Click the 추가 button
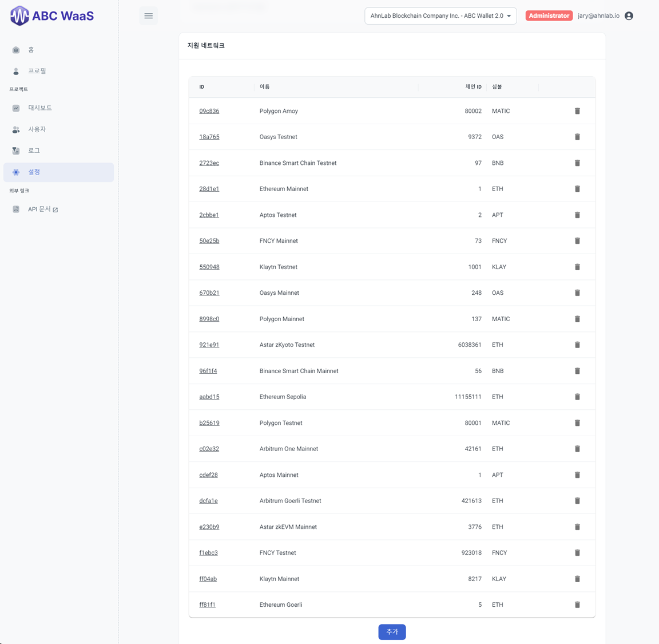Viewport: 659px width, 644px height. click(392, 632)
